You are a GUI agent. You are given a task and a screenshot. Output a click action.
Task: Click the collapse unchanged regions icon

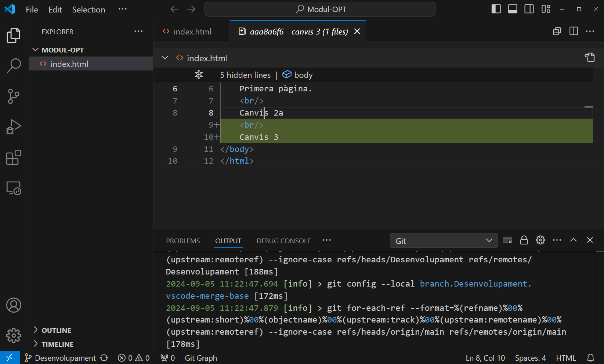click(x=199, y=74)
